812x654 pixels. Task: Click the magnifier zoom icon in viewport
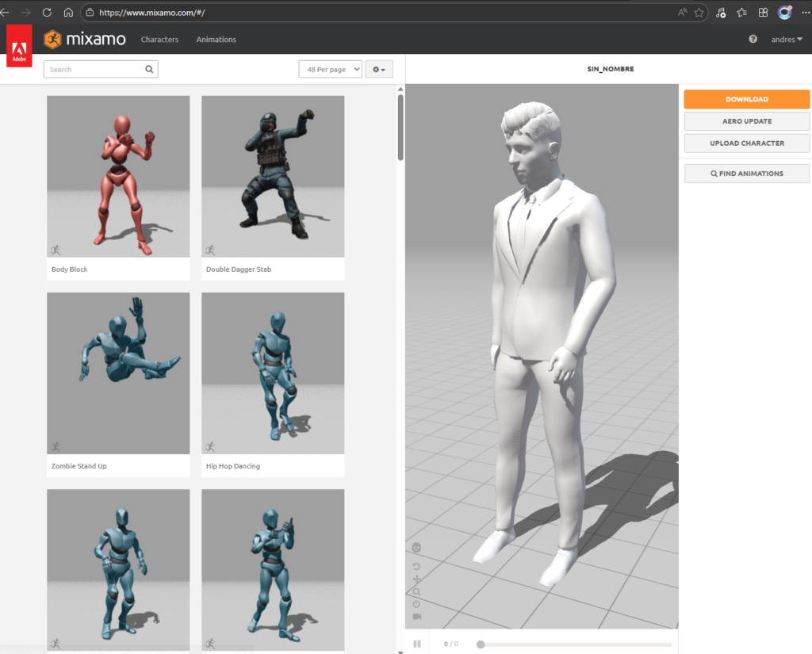[x=417, y=591]
